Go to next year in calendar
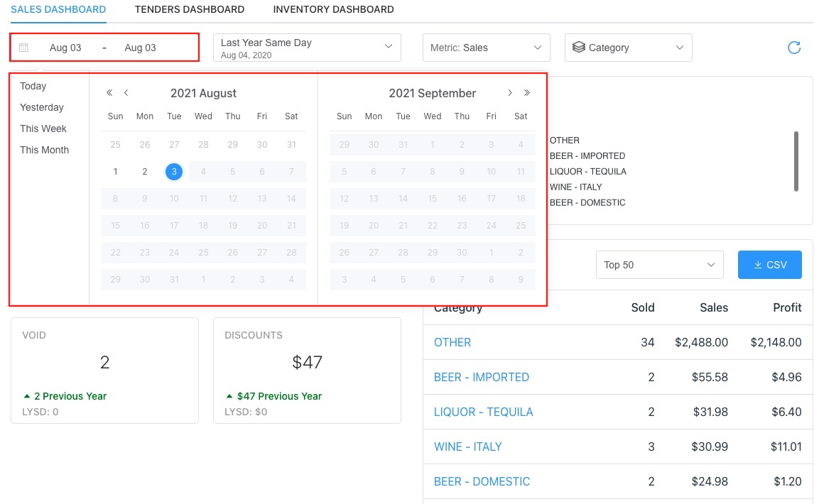 click(x=527, y=93)
